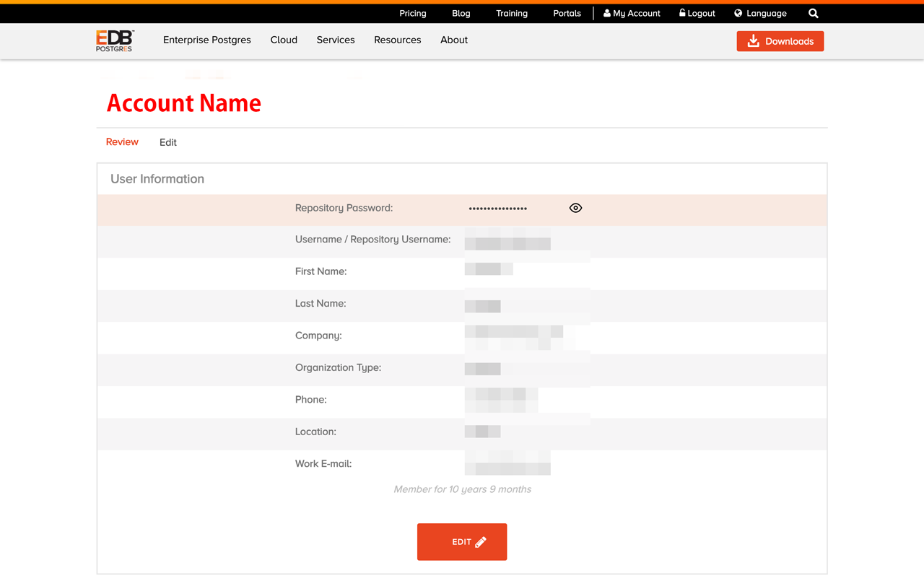Image resolution: width=924 pixels, height=586 pixels.
Task: Click the padlock icon beside Logout
Action: click(682, 13)
